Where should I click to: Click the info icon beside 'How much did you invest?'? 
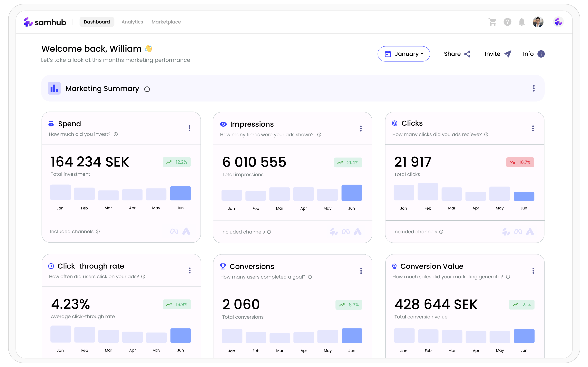(116, 134)
